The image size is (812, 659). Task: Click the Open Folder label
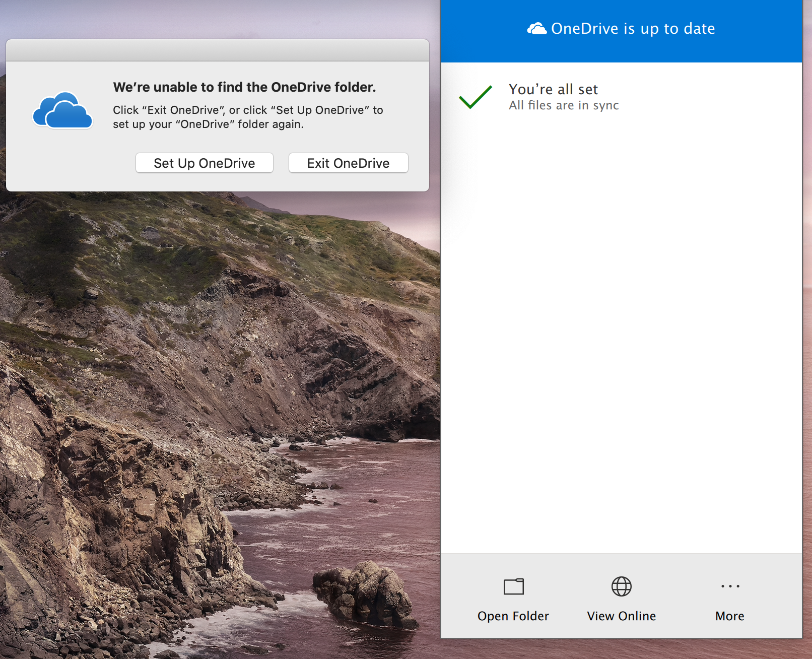pyautogui.click(x=513, y=616)
